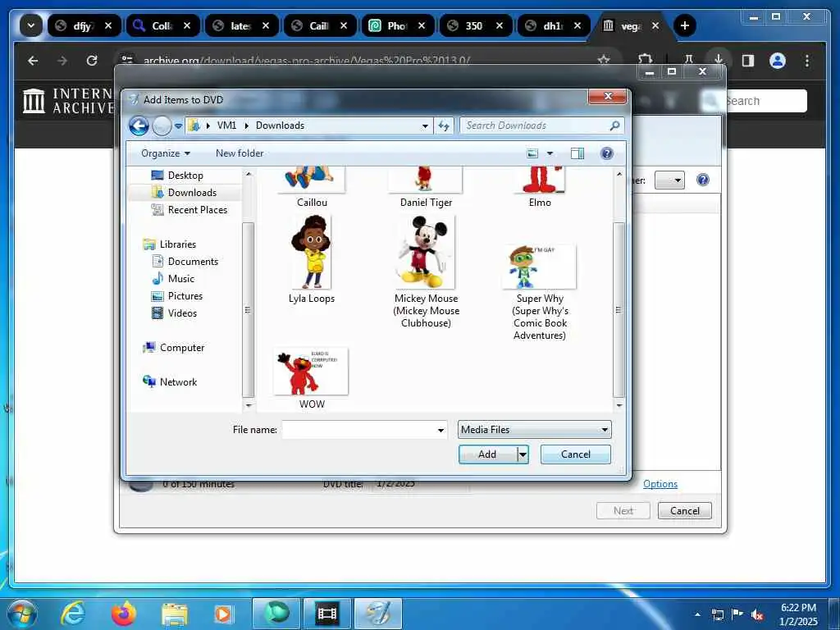Image resolution: width=840 pixels, height=630 pixels.
Task: Open help icon in DVD Maker window
Action: coord(703,180)
